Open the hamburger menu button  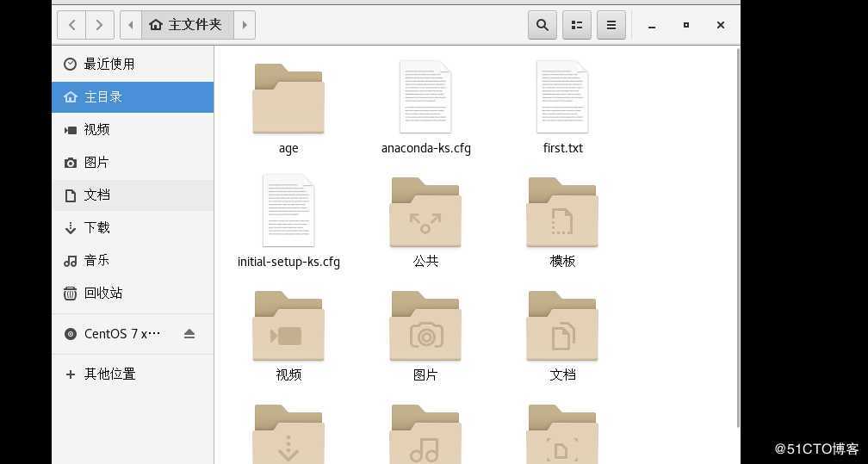(x=611, y=25)
